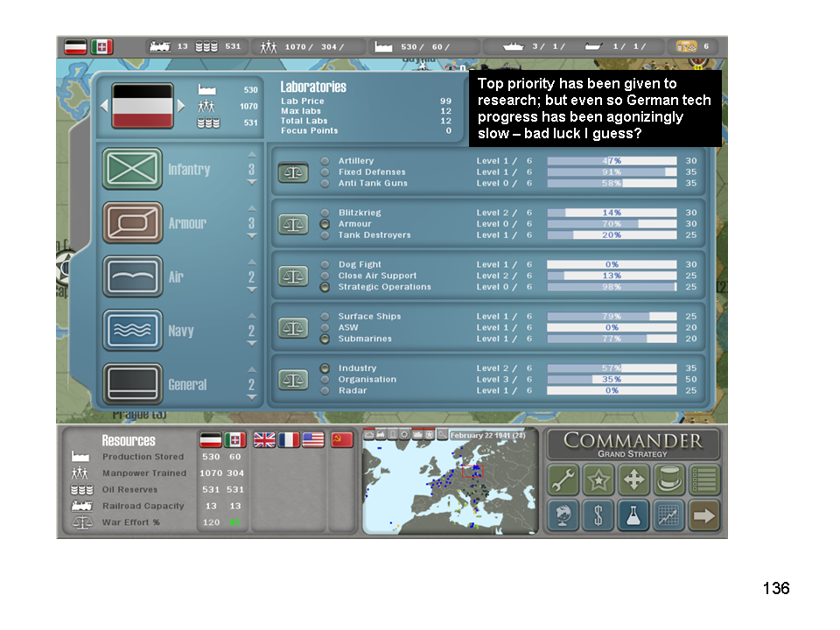The image size is (840, 630).
Task: Decrease Navy labs with down arrow
Action: pos(252,344)
